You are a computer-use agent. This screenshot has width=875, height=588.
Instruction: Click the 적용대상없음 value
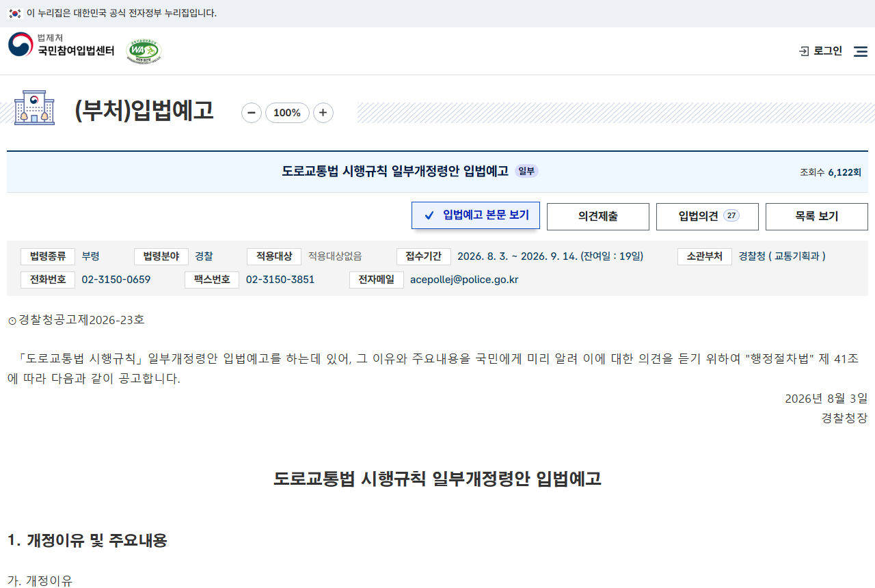pyautogui.click(x=335, y=256)
